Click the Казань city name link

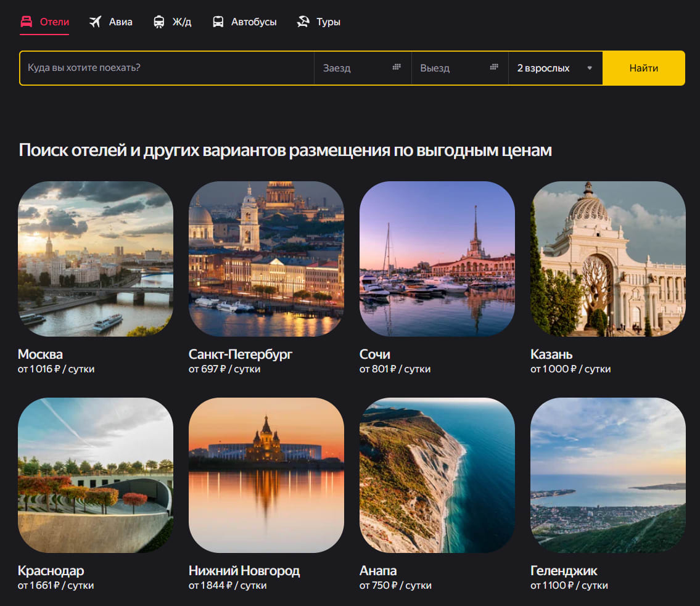click(x=551, y=354)
